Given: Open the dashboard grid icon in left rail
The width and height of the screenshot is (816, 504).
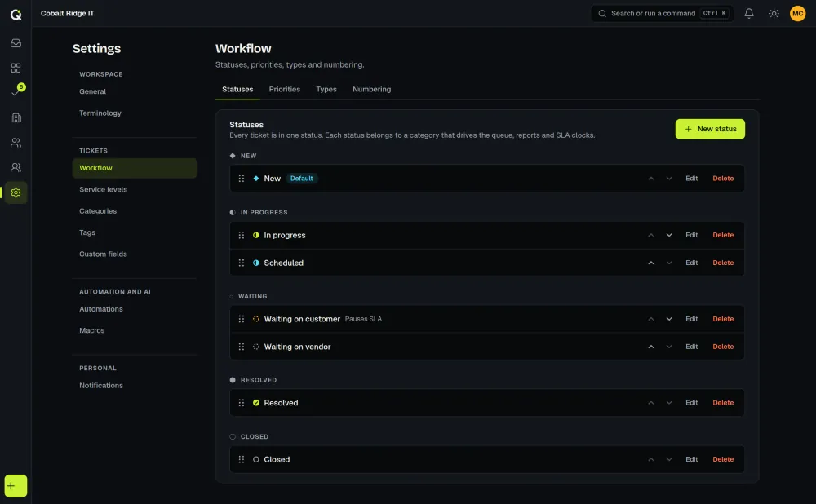Looking at the screenshot, I should [x=16, y=69].
